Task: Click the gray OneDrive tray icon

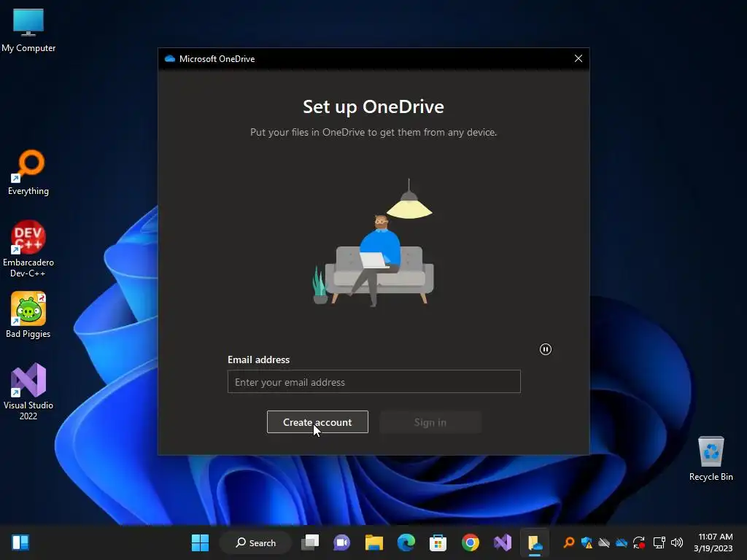Action: [604, 542]
